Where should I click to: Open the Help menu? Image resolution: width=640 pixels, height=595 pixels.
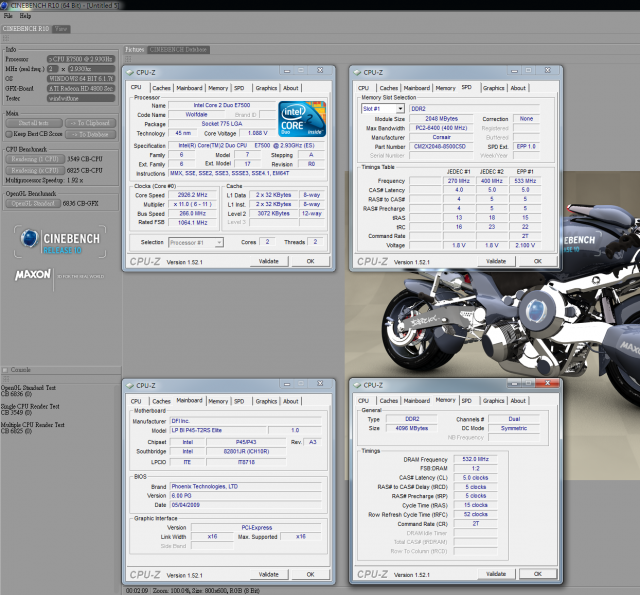(25, 16)
